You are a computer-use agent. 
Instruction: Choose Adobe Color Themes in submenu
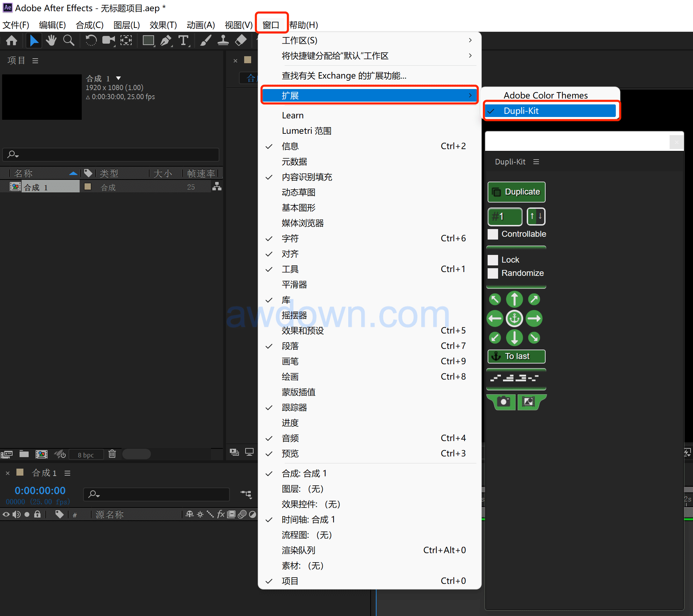tap(545, 95)
